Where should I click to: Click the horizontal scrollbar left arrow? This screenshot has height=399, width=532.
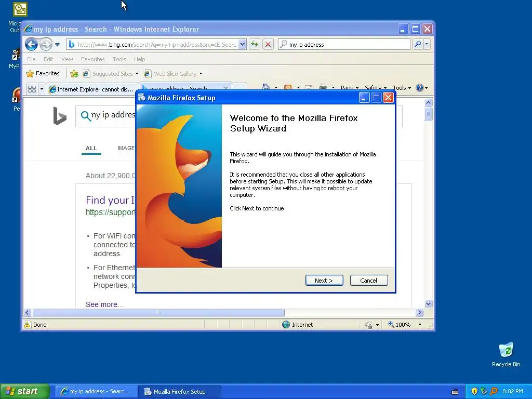click(x=28, y=312)
